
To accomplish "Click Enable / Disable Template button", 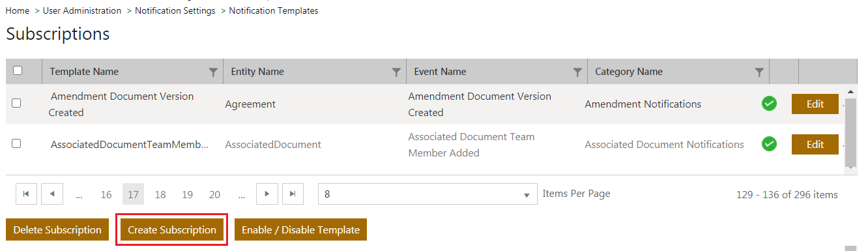I will coord(301,229).
